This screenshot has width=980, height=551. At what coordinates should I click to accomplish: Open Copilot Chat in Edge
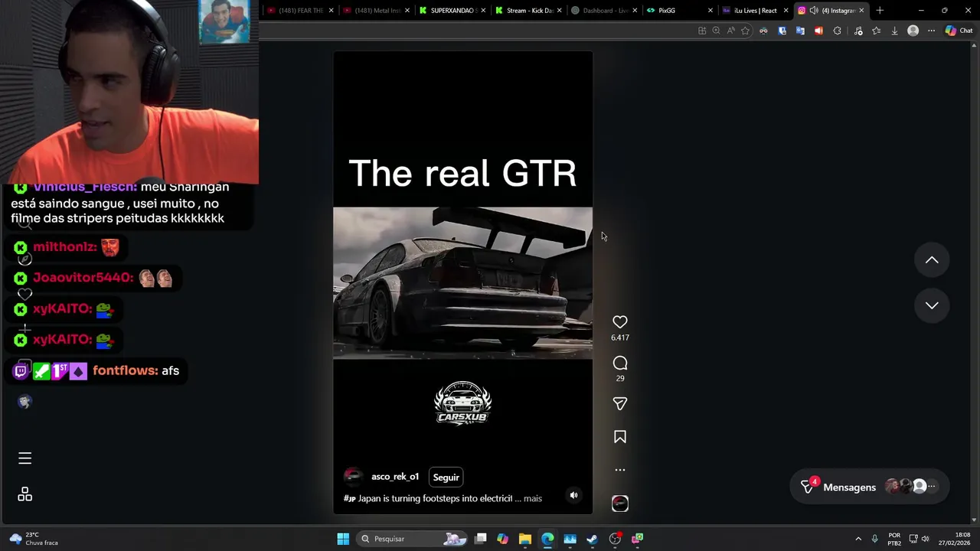[x=959, y=31]
